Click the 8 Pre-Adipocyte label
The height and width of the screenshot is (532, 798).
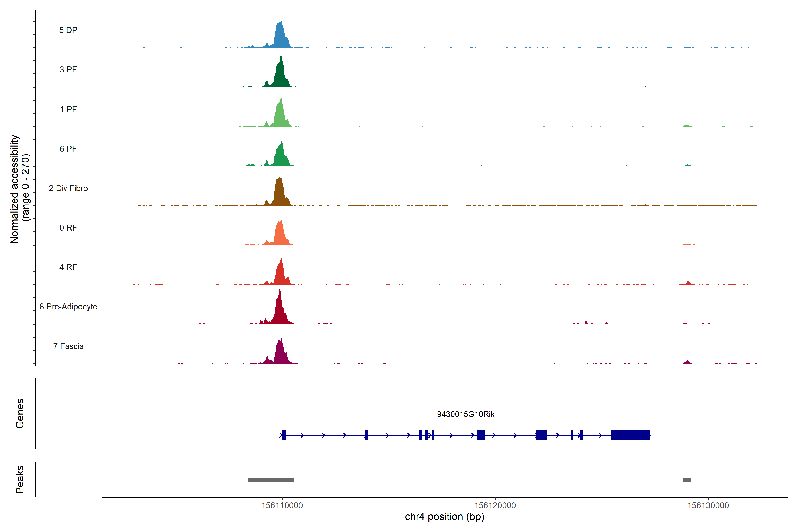68,307
